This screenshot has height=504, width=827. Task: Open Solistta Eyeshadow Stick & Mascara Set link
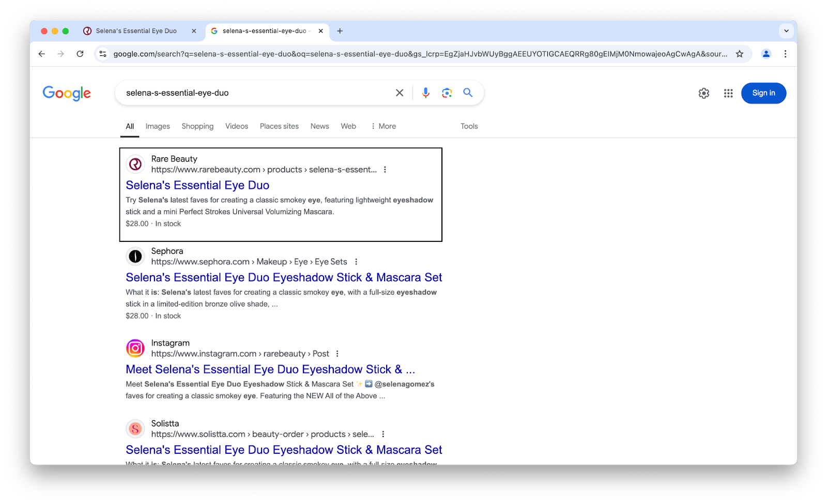tap(284, 450)
